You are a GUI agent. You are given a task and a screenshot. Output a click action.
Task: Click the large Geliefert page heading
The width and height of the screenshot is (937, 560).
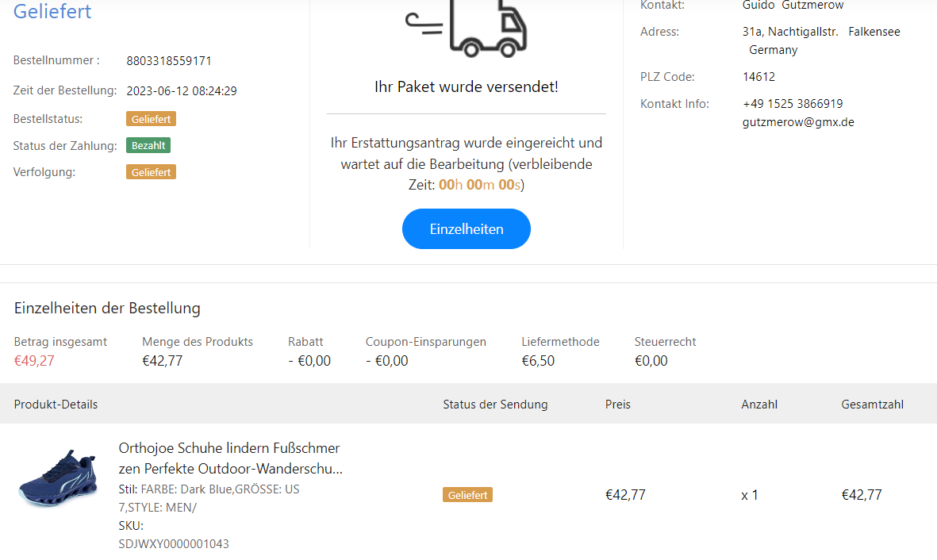52,12
